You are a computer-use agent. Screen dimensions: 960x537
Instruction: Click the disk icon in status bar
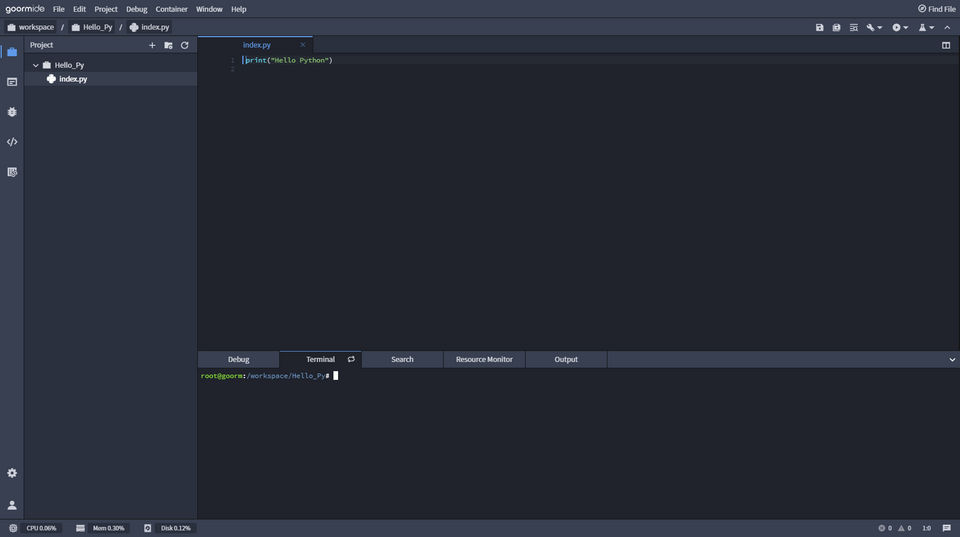pyautogui.click(x=148, y=528)
